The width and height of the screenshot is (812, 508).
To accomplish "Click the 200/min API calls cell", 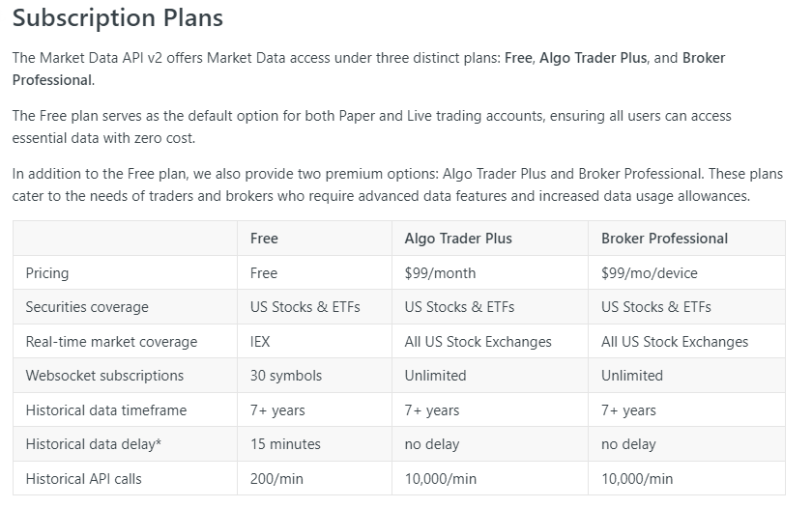I will (277, 479).
